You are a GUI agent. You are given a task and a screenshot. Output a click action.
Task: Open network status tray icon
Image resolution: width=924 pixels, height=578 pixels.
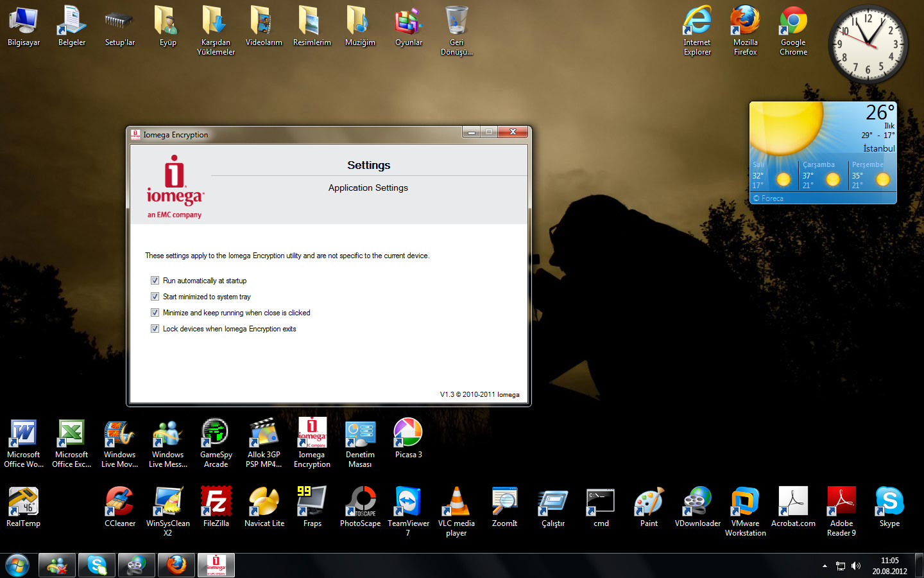point(841,566)
